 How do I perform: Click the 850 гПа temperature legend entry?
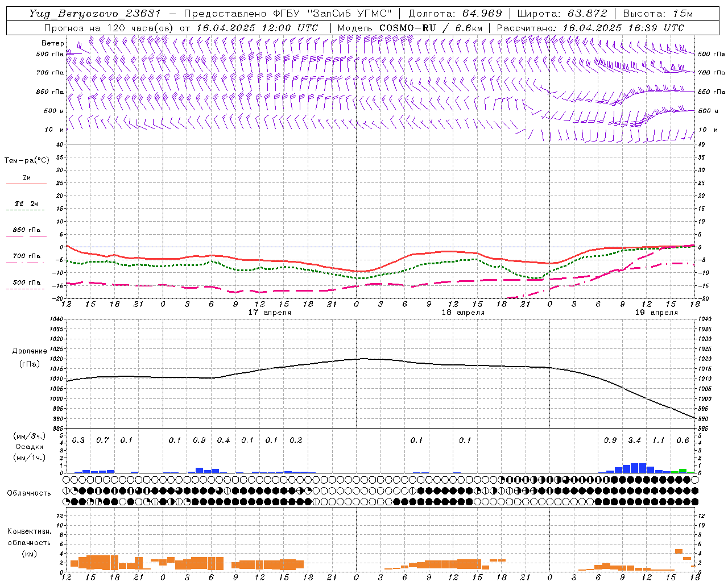tap(26, 230)
